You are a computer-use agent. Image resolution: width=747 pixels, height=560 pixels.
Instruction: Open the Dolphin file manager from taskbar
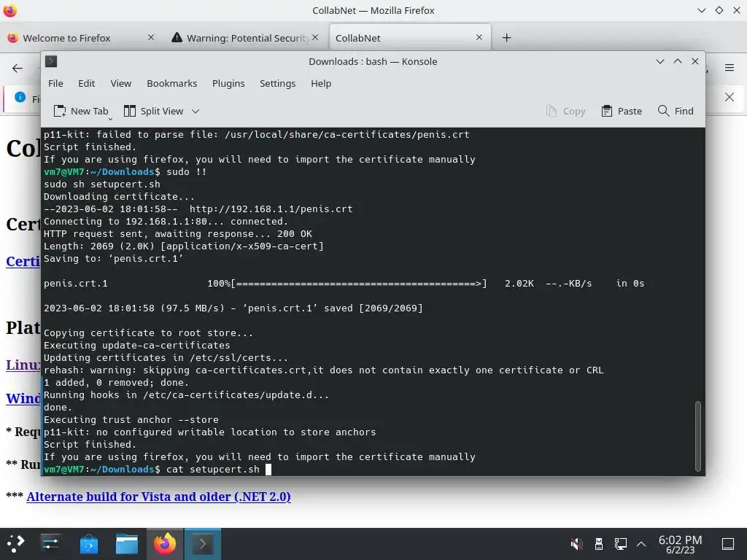pyautogui.click(x=127, y=544)
